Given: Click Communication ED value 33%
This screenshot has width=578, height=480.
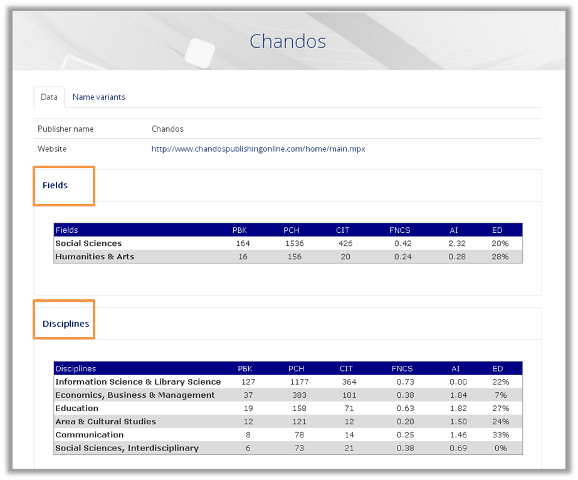Looking at the screenshot, I should coord(501,435).
